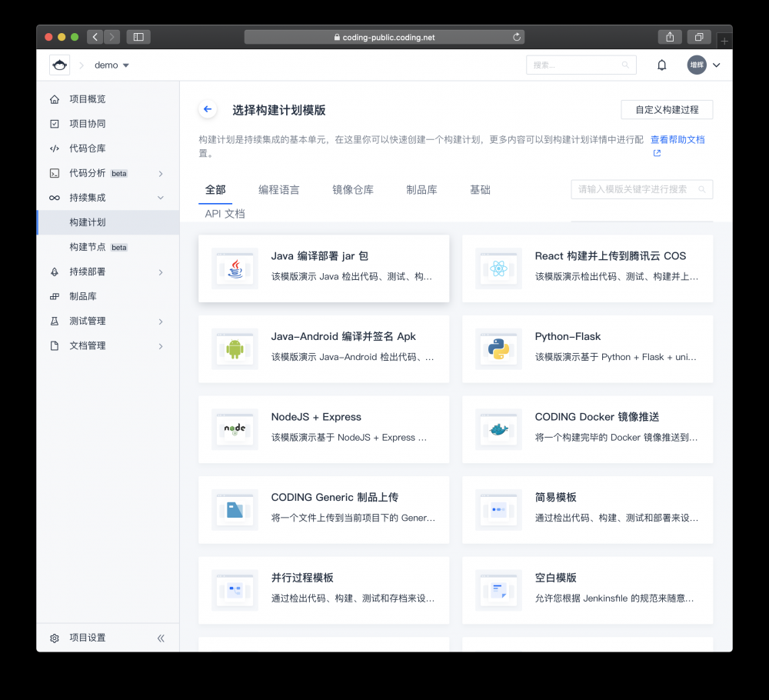Click the NodeJS template icon
Image resolution: width=769 pixels, height=700 pixels.
(x=235, y=429)
